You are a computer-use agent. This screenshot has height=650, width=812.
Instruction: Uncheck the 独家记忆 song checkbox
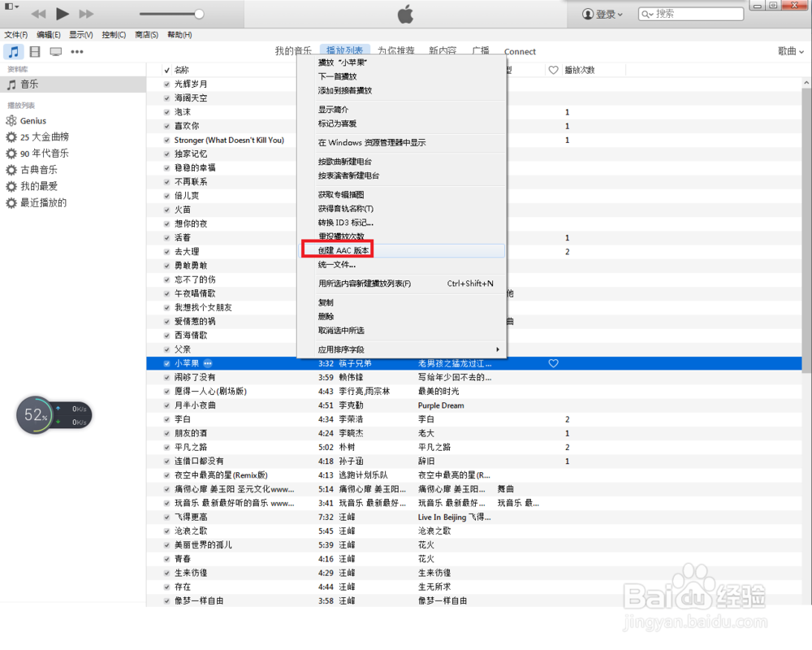[x=166, y=154]
